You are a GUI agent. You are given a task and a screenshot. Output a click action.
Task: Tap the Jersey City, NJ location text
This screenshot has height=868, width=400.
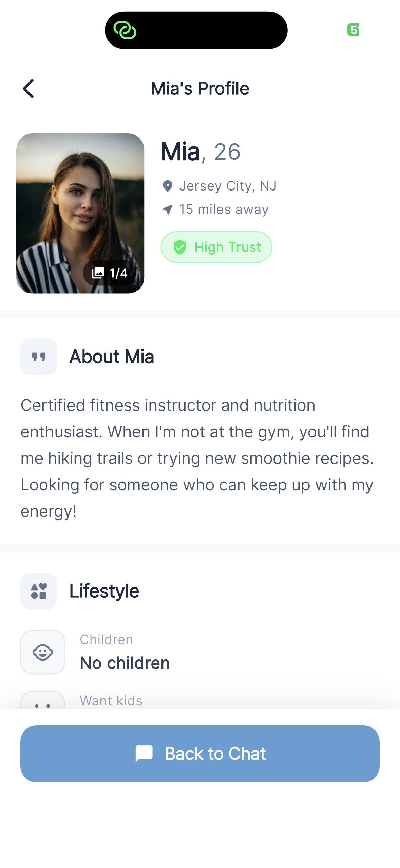click(x=228, y=186)
